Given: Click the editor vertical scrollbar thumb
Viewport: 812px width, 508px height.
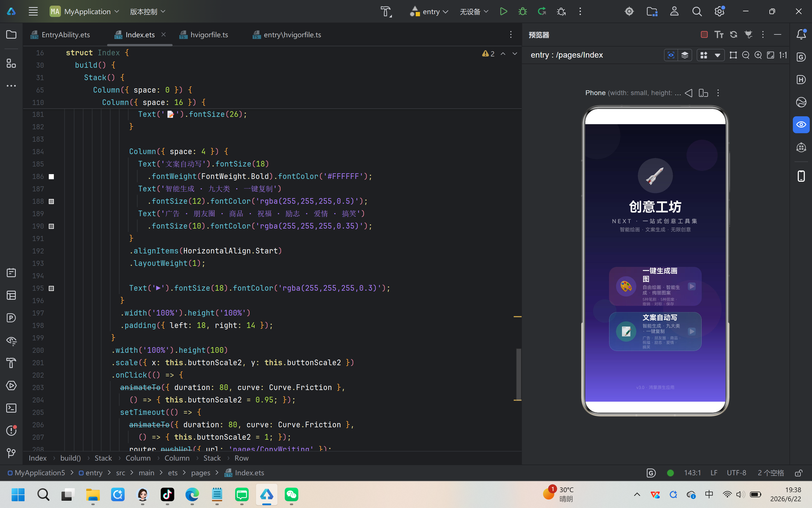Looking at the screenshot, I should pyautogui.click(x=518, y=374).
